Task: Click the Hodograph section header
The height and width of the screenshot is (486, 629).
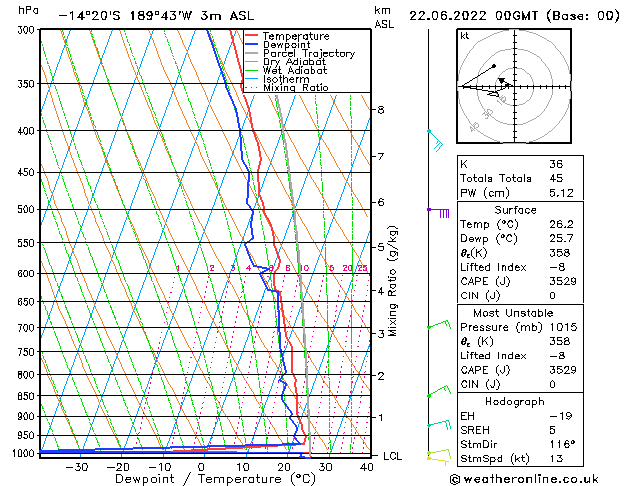Action: pyautogui.click(x=515, y=401)
